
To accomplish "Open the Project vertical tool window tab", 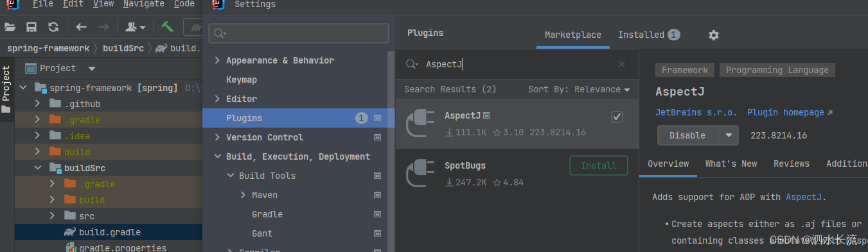I will 6,88.
